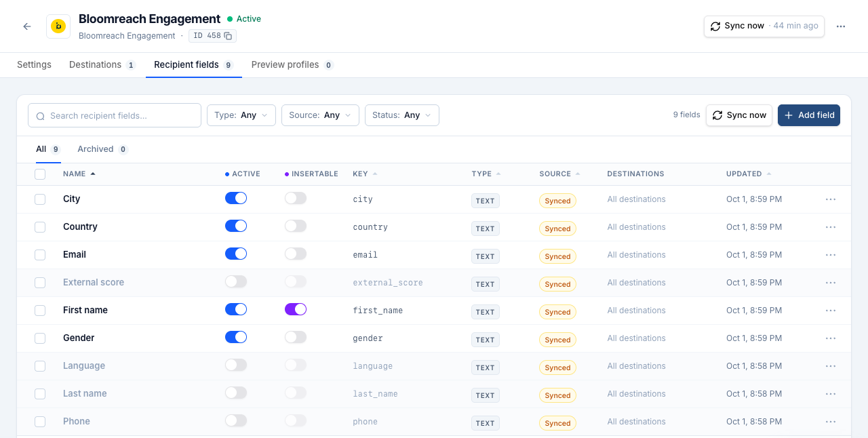
Task: Click Oct 1, 8:58 PM in Language row
Action: [754, 366]
